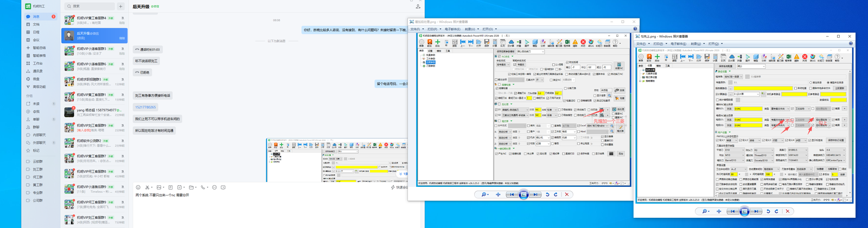
Task: Go to next image in the 勾先上.png viewer
Action: (x=756, y=211)
